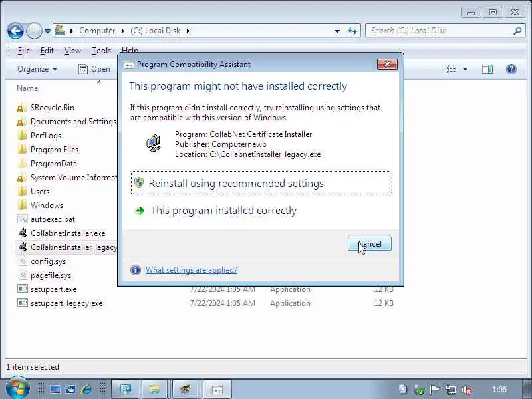Select the setupcert.exe file
The image size is (532, 399).
pos(53,289)
